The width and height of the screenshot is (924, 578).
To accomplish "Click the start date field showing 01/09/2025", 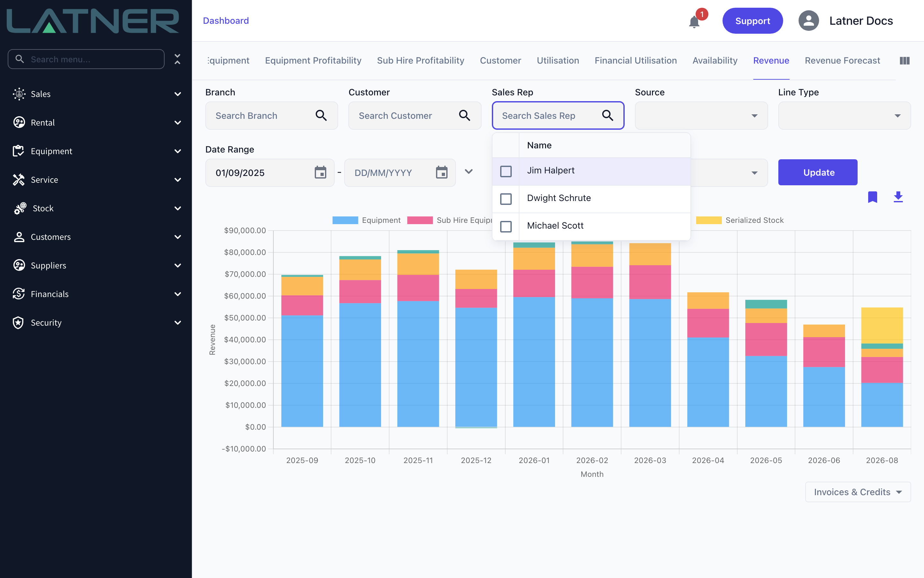I will (x=269, y=173).
